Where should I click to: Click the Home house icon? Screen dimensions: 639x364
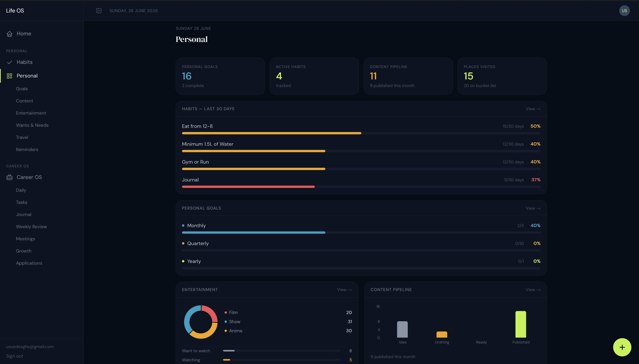pos(10,34)
